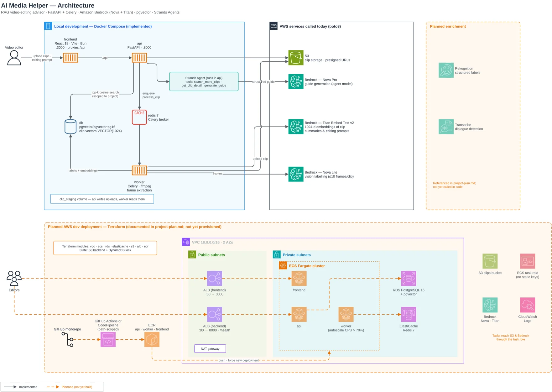
Task: Select the React frontend container icon in Docker Compose
Action: pyautogui.click(x=70, y=58)
